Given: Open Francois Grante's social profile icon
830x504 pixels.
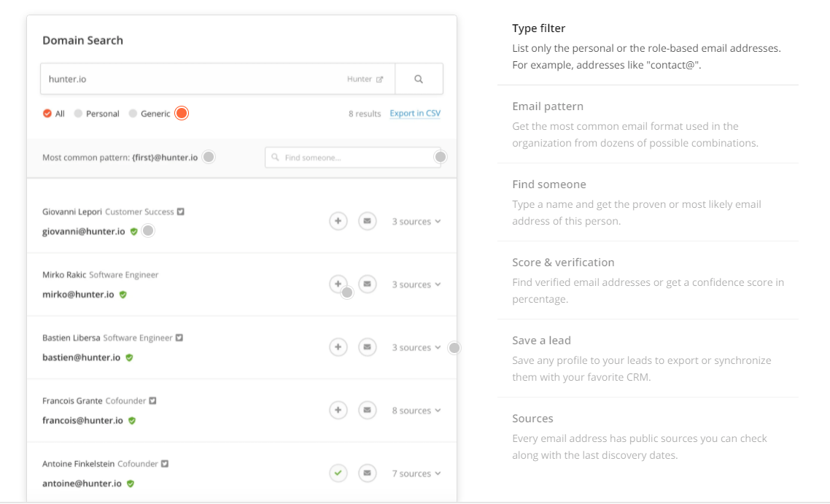Looking at the screenshot, I should pyautogui.click(x=152, y=400).
